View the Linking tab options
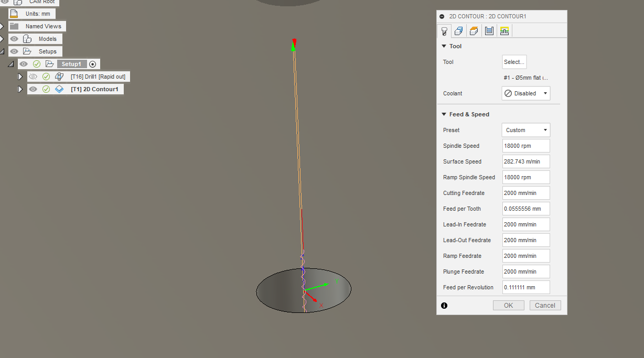 click(x=504, y=30)
